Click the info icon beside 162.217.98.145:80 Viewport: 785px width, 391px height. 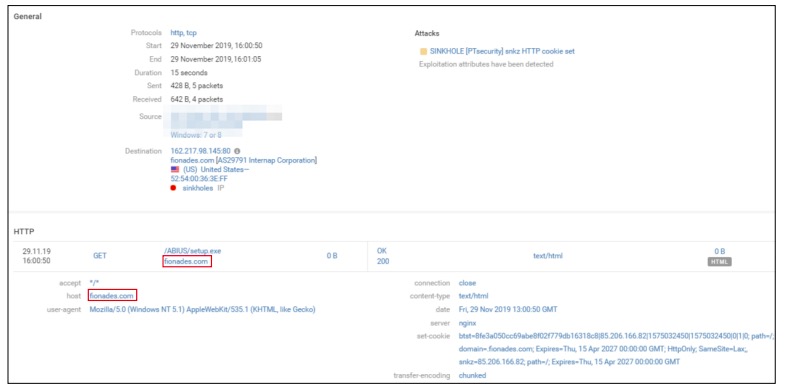[x=237, y=151]
